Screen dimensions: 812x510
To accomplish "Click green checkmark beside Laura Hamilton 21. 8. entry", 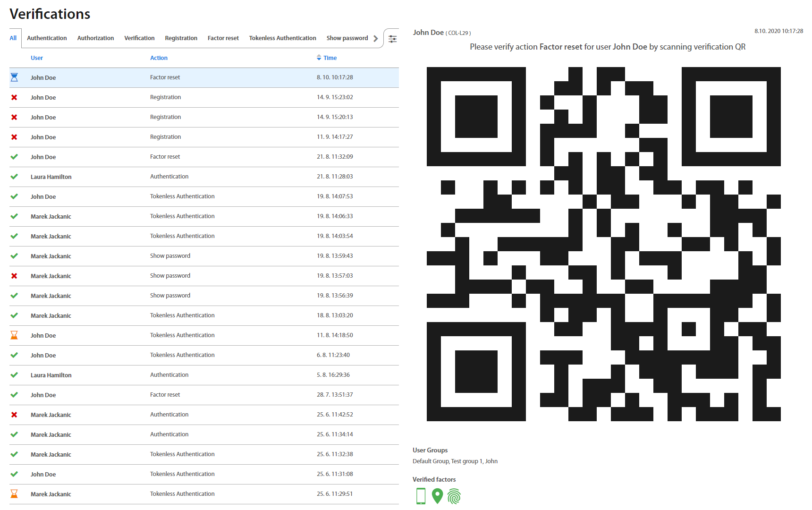I will [14, 177].
